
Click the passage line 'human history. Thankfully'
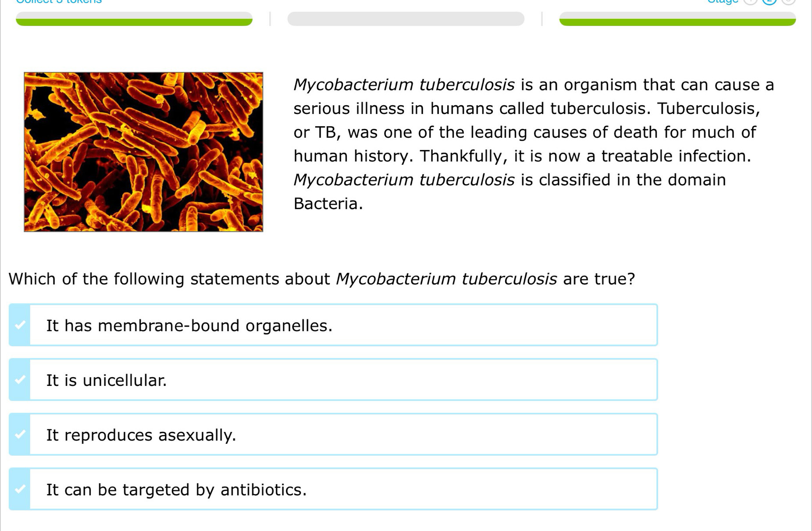click(522, 156)
